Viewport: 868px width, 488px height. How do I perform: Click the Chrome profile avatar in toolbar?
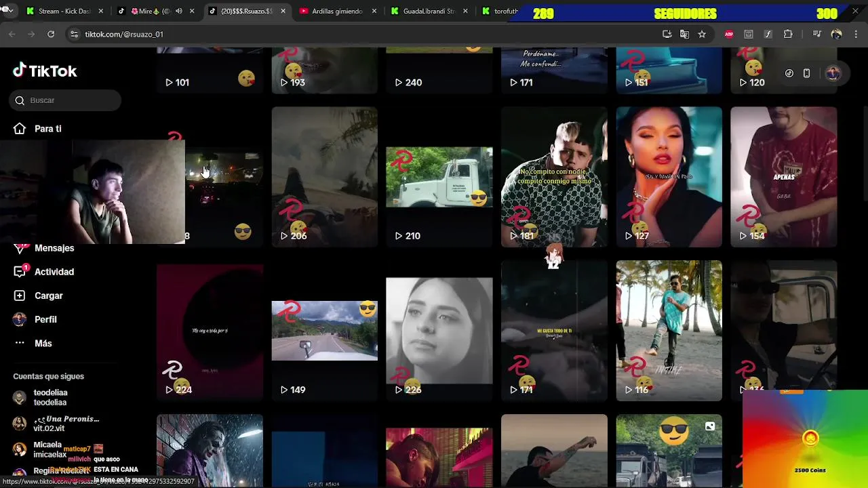point(837,34)
